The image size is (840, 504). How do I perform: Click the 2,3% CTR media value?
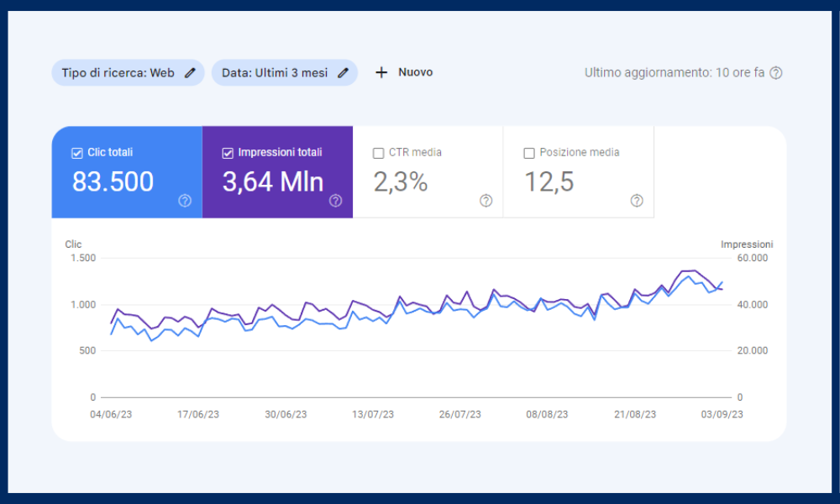tap(400, 181)
